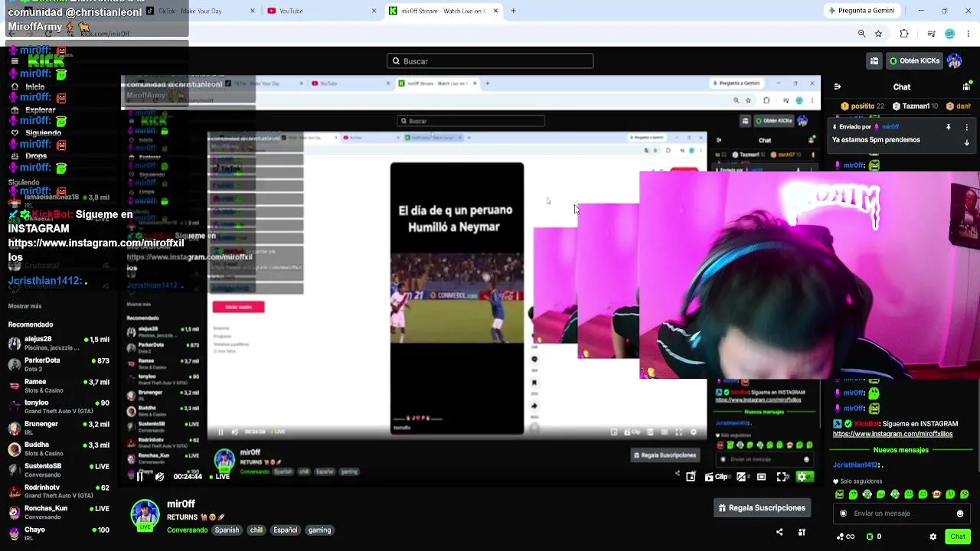
Task: Open the Instagram miroffxllos link in chat
Action: [x=893, y=434]
